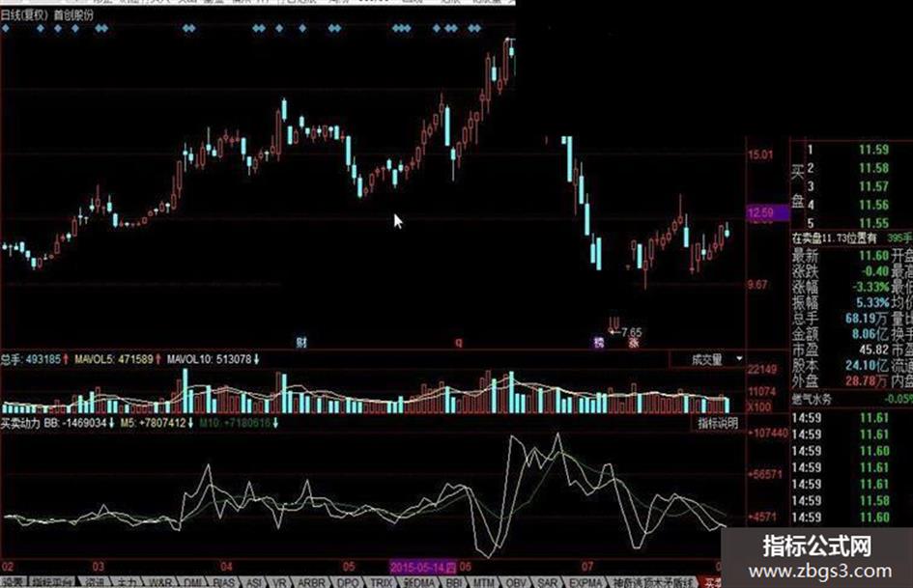913x588 pixels.
Task: Click the BB: -1469034 indicator value
Action: click(75, 423)
